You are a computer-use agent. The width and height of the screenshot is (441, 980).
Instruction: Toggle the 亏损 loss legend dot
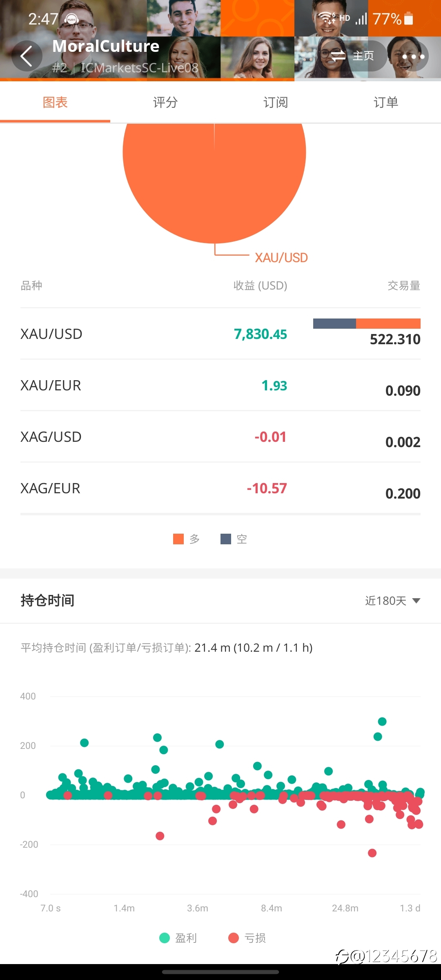[x=234, y=938]
